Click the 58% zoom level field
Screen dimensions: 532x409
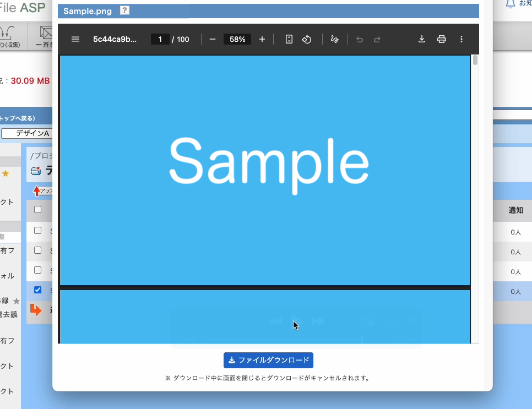(x=237, y=39)
